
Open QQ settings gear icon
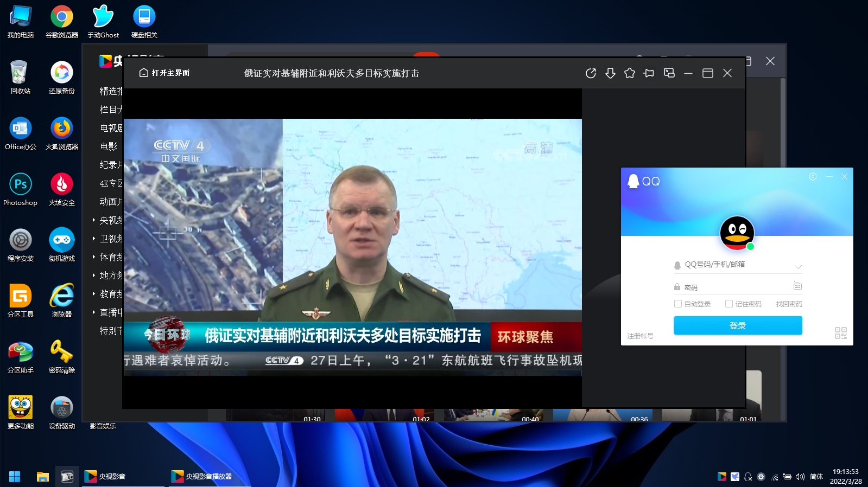click(x=813, y=176)
